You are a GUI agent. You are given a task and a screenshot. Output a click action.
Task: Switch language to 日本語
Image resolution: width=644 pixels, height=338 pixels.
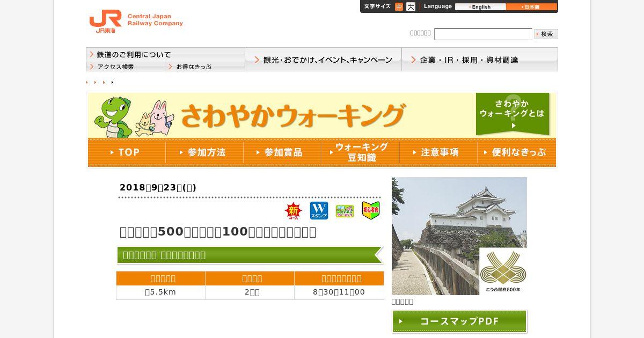(x=531, y=7)
